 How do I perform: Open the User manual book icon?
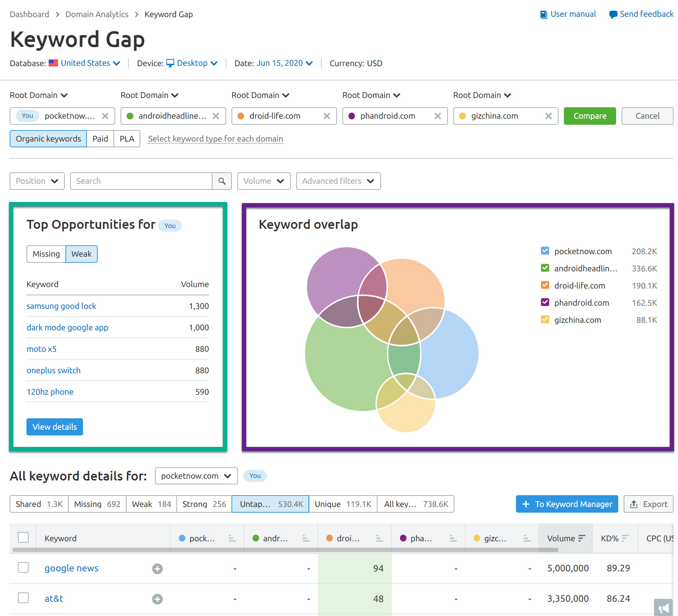pos(543,15)
